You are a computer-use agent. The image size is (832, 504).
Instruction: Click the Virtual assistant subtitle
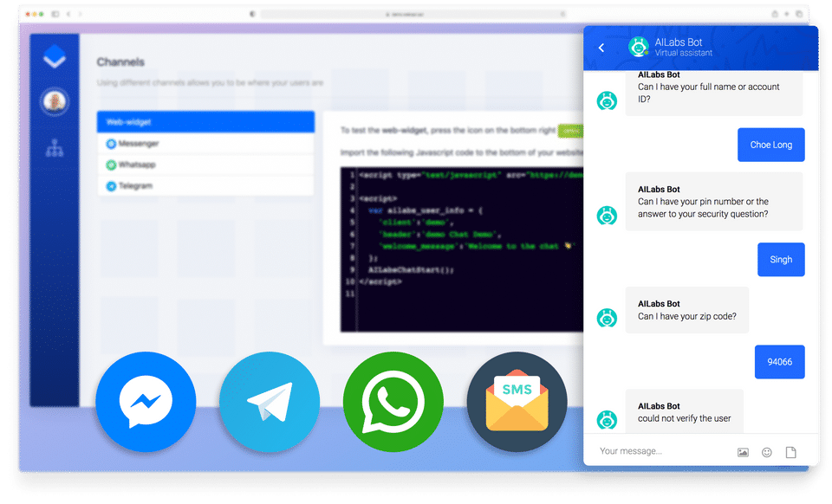click(684, 53)
